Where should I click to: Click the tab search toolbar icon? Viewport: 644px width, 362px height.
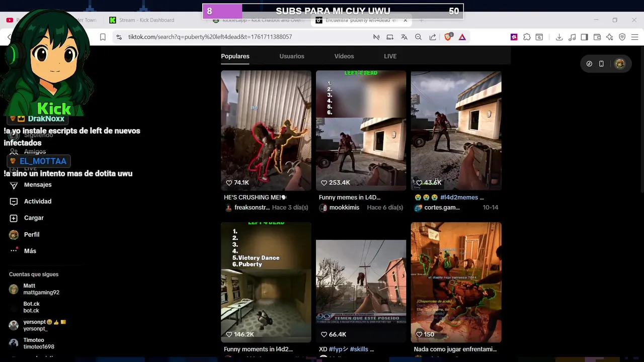[539, 37]
